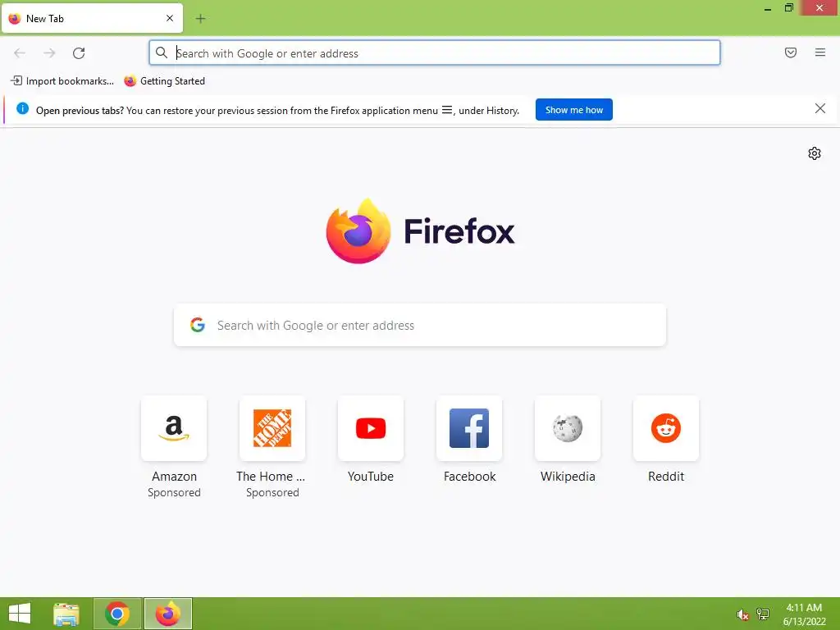Click the magnifier icon in address bar
Screen dimensions: 840x630
tap(162, 52)
